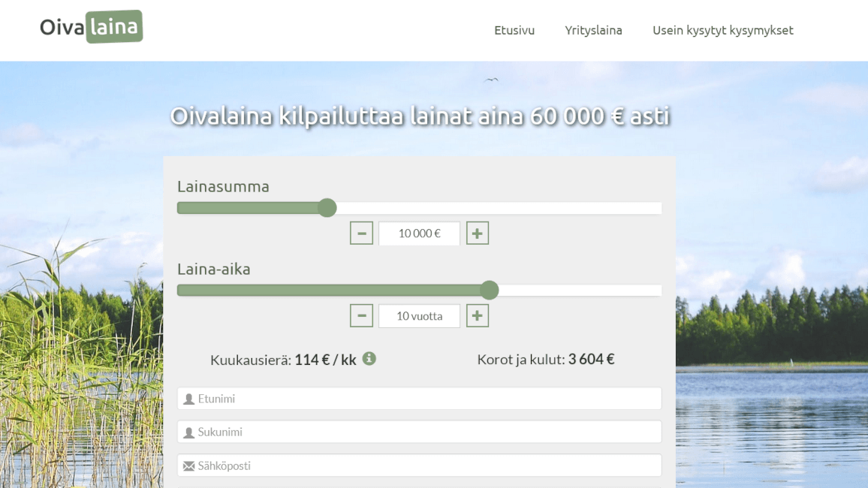Click the person icon in Etunimi field
This screenshot has height=488, width=868.
(188, 399)
